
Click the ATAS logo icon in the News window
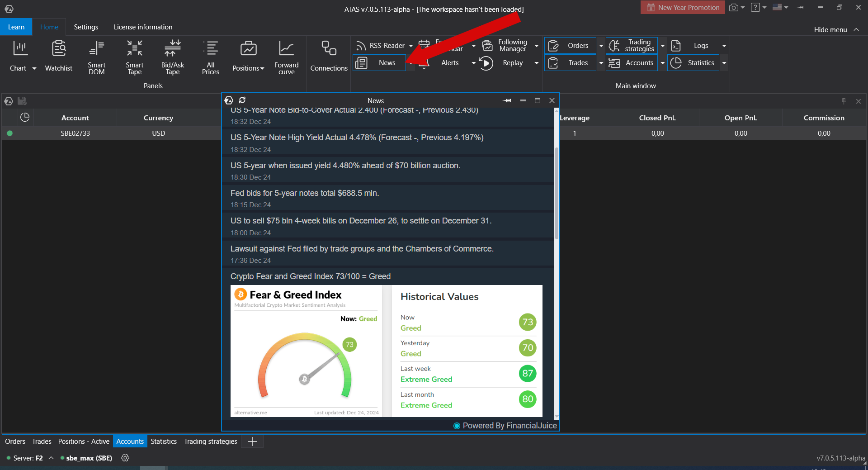[x=229, y=100]
